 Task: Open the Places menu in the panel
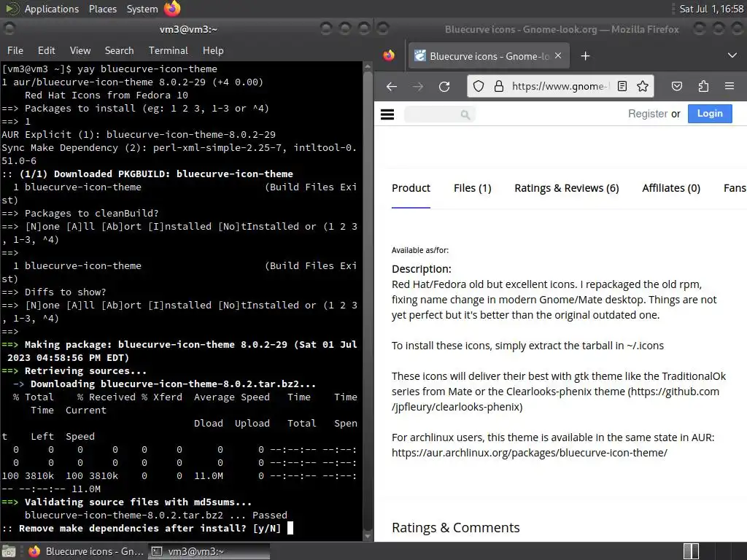coord(102,9)
